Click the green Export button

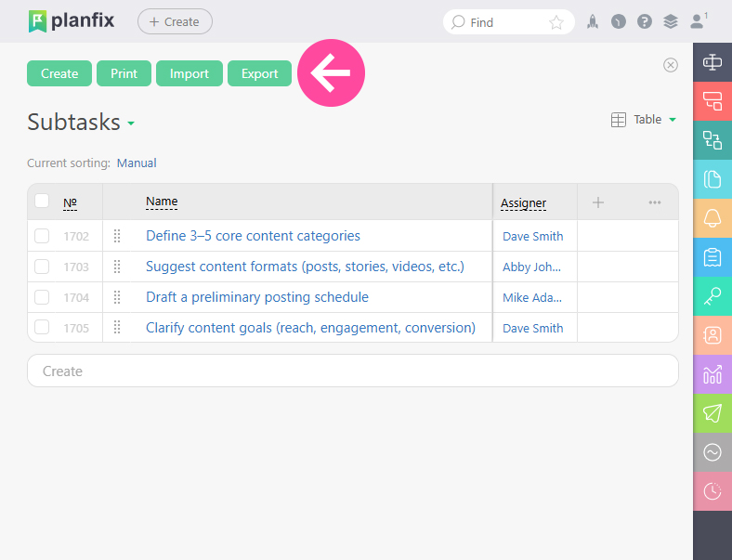[259, 73]
